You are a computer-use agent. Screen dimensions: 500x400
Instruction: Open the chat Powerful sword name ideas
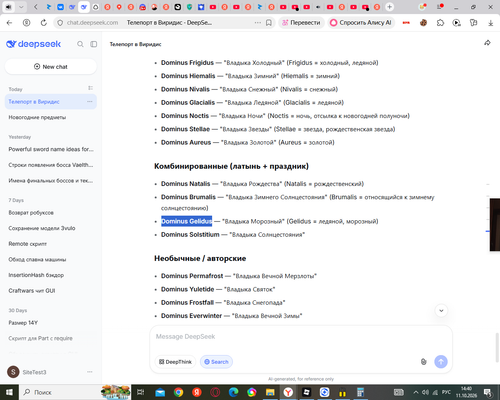point(51,149)
